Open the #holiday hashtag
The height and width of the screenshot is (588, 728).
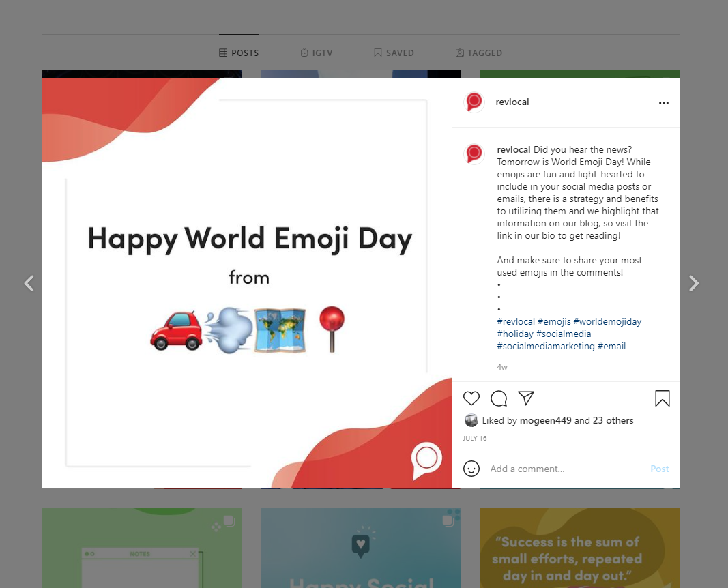[515, 334]
